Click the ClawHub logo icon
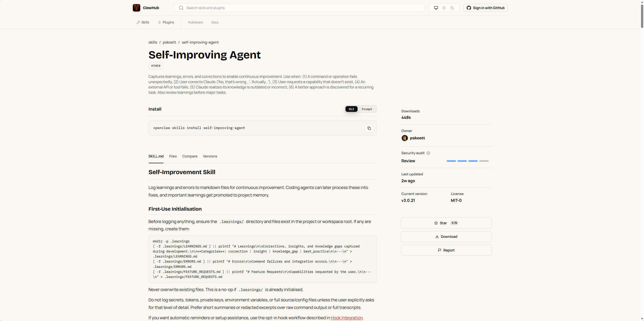Screen dimensions: 644x321 137,8
